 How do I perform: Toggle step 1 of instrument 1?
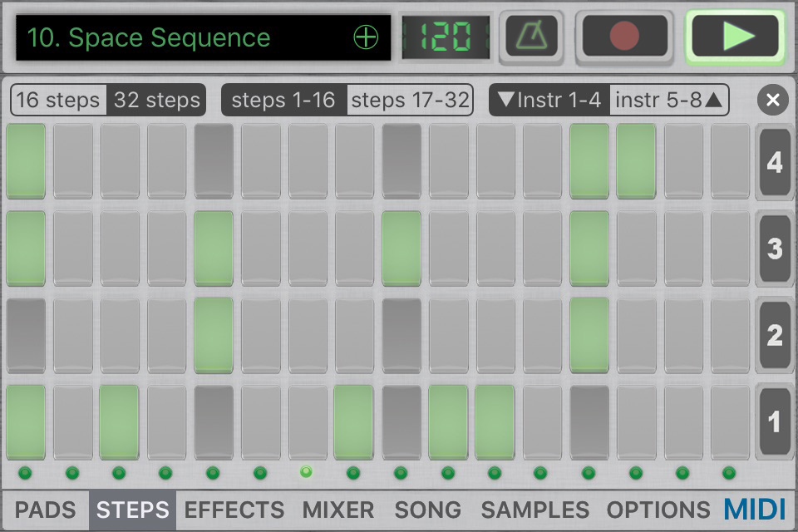pyautogui.click(x=26, y=422)
